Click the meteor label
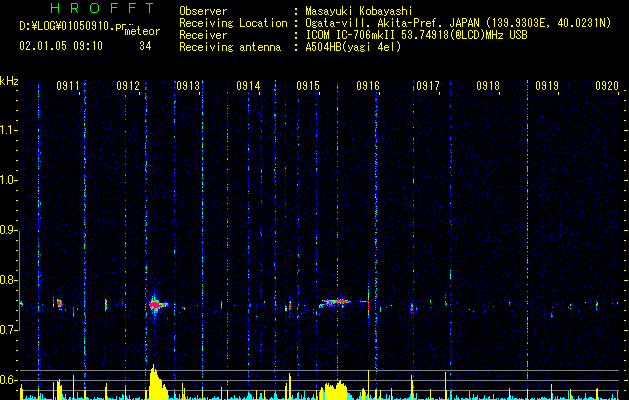 point(142,31)
